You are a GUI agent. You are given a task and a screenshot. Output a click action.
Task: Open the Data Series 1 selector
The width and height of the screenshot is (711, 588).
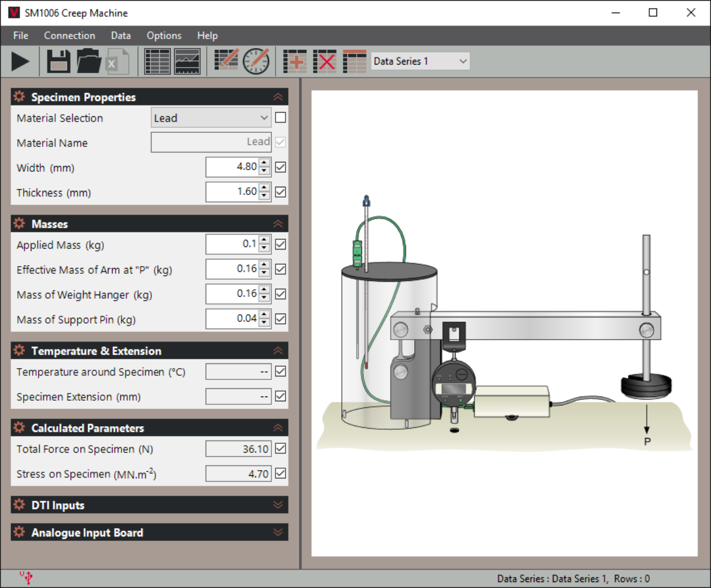click(419, 60)
